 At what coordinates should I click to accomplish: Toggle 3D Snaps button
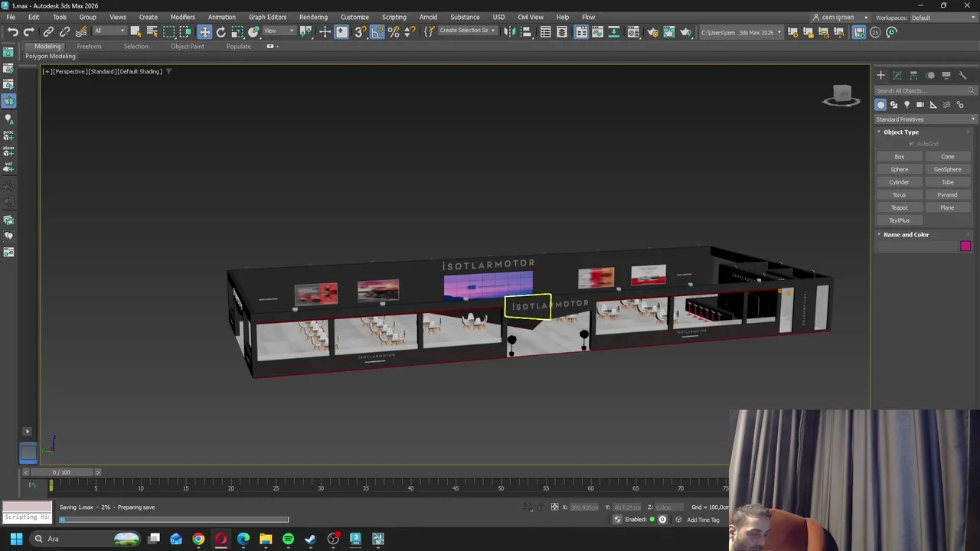point(360,32)
